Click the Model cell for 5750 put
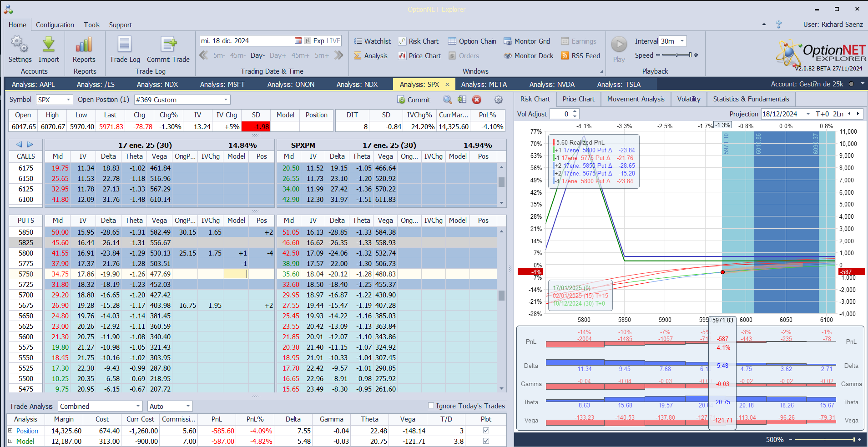 point(236,274)
